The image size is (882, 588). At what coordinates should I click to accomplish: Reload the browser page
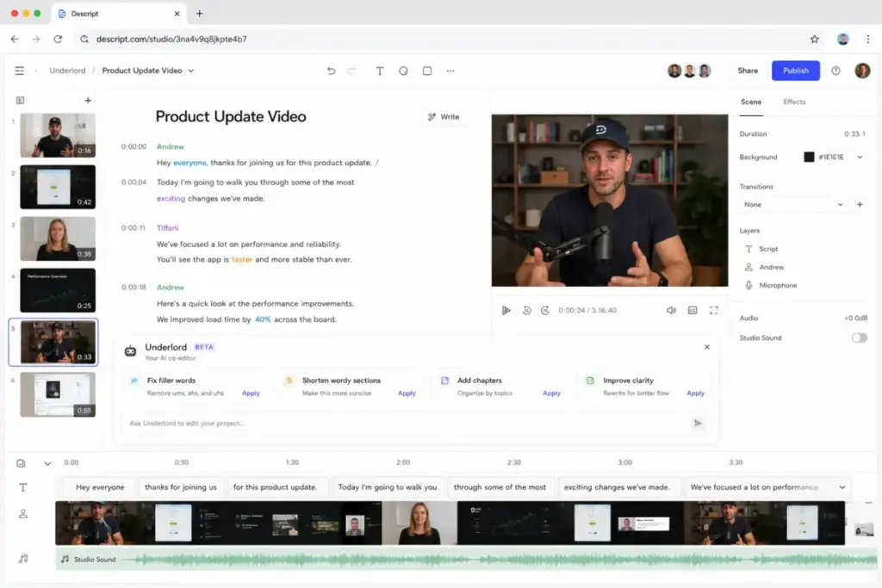(58, 39)
